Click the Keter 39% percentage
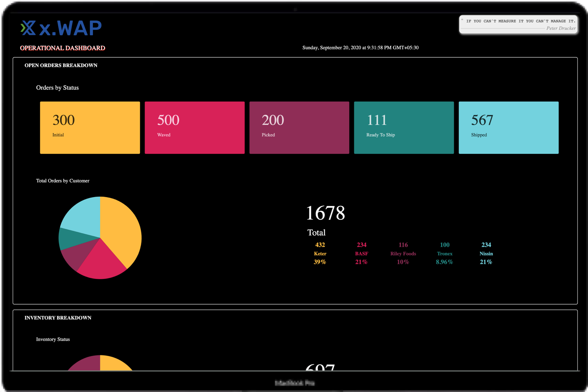This screenshot has width=588, height=392. [x=320, y=262]
